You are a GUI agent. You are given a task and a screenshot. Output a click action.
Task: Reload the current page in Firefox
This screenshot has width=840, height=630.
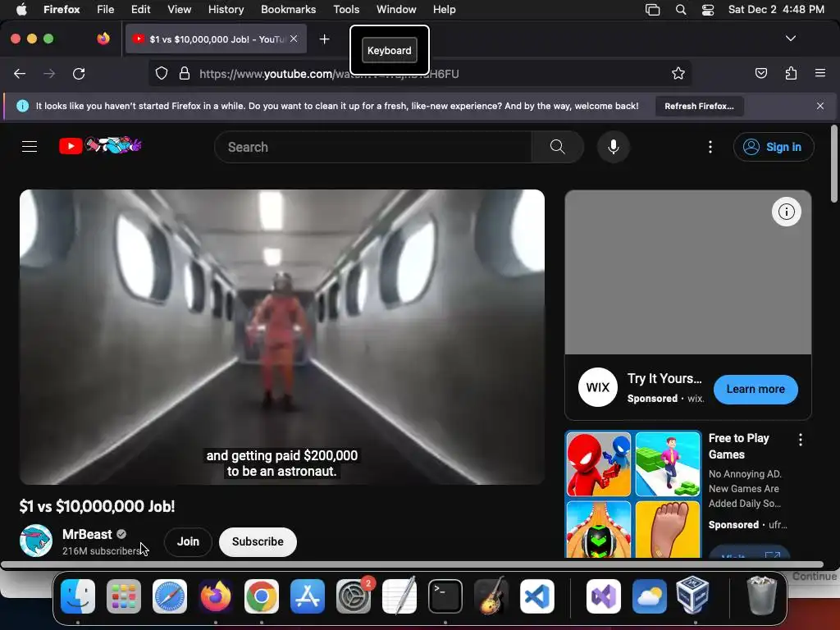(79, 73)
